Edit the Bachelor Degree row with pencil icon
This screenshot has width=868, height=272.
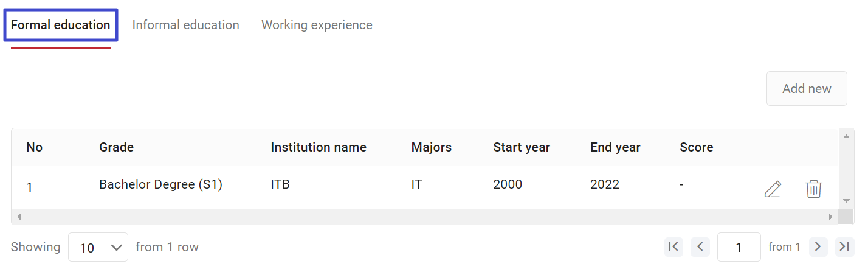pyautogui.click(x=773, y=189)
